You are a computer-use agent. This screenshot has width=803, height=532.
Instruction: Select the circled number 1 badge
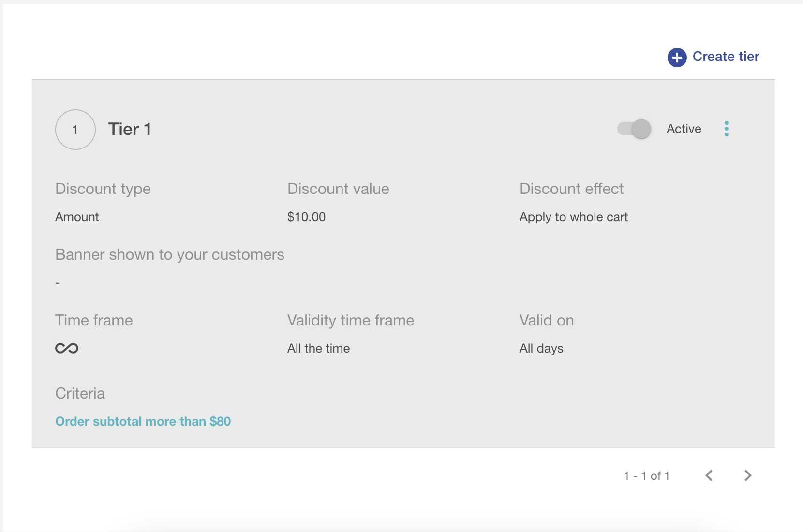coord(75,129)
